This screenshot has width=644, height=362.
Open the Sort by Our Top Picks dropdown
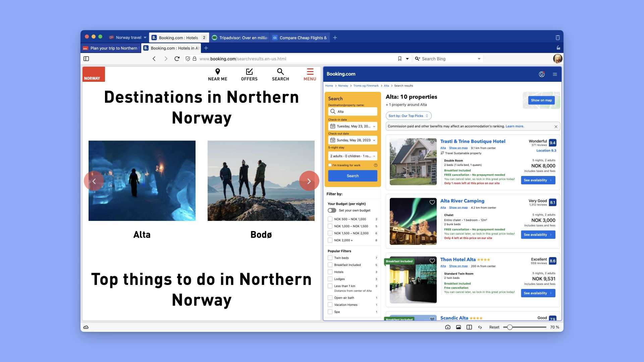pos(409,116)
